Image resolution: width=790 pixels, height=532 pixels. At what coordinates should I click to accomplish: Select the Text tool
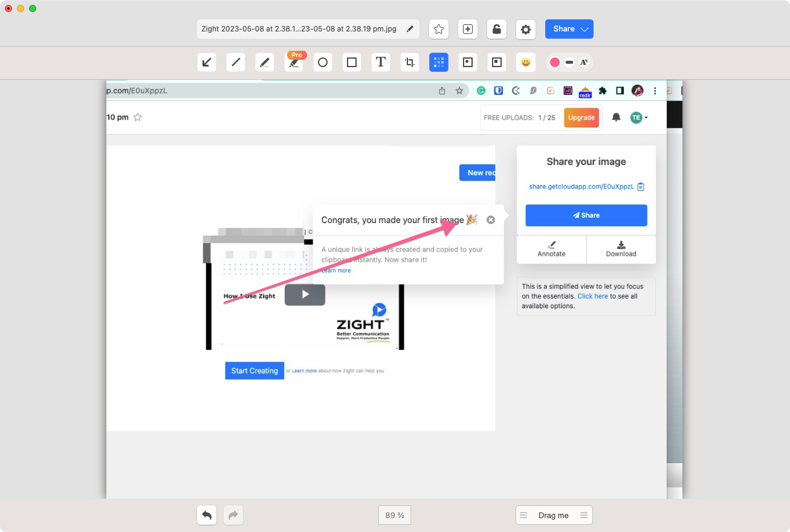381,62
